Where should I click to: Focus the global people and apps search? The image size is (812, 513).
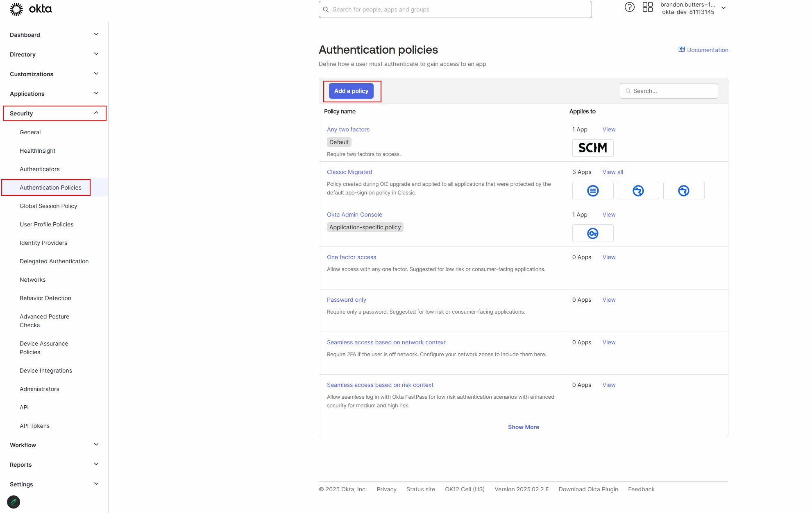[x=455, y=9]
